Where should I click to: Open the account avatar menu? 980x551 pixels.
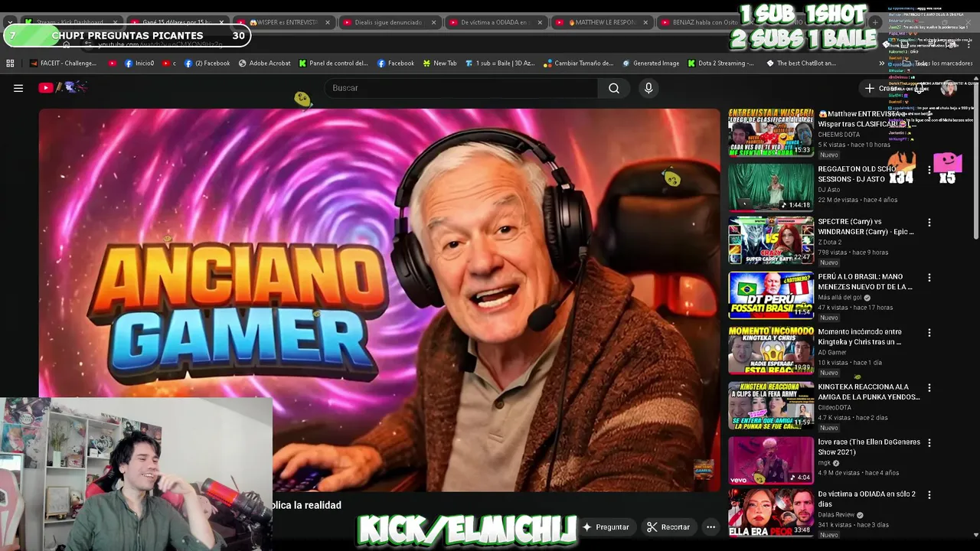pyautogui.click(x=949, y=88)
